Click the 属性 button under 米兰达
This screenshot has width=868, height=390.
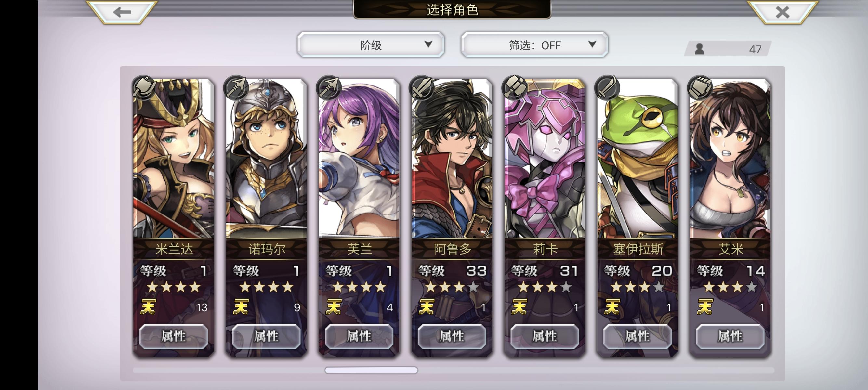tap(174, 336)
